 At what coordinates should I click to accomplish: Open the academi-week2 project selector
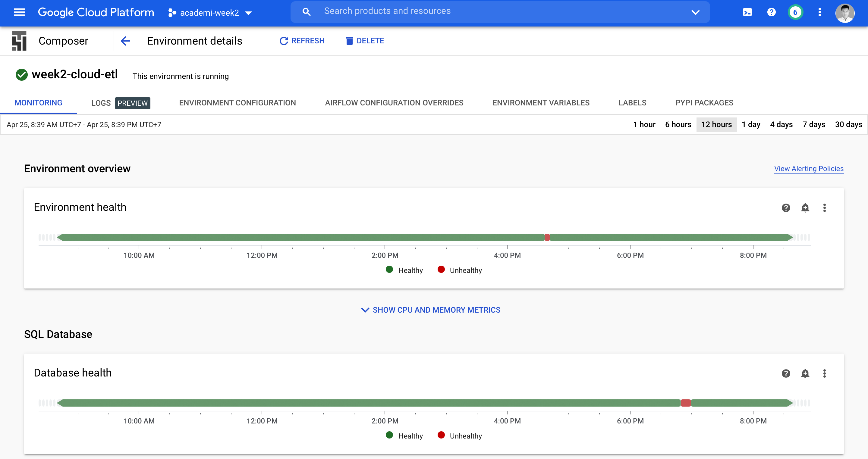point(209,12)
